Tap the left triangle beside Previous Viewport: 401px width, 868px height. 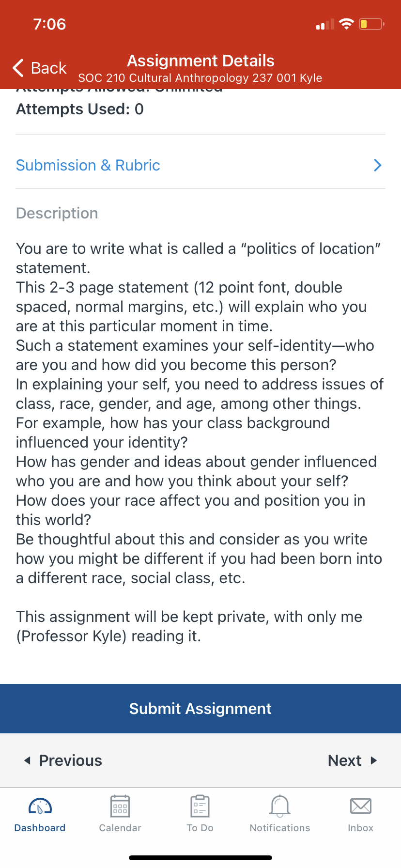[27, 760]
